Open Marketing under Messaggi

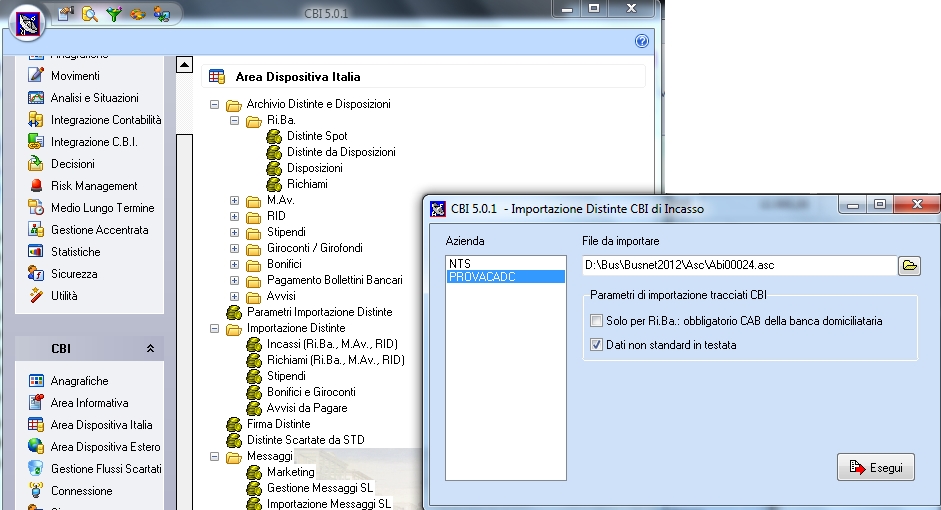tap(290, 472)
